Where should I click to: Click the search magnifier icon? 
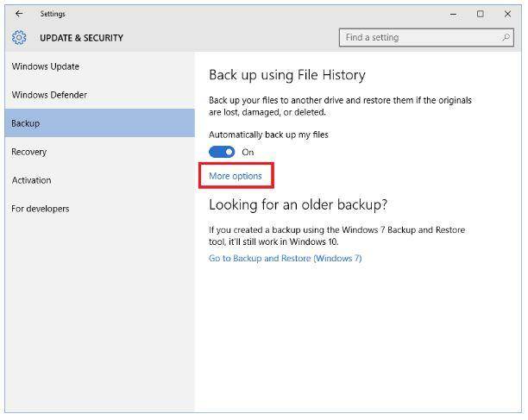[506, 37]
